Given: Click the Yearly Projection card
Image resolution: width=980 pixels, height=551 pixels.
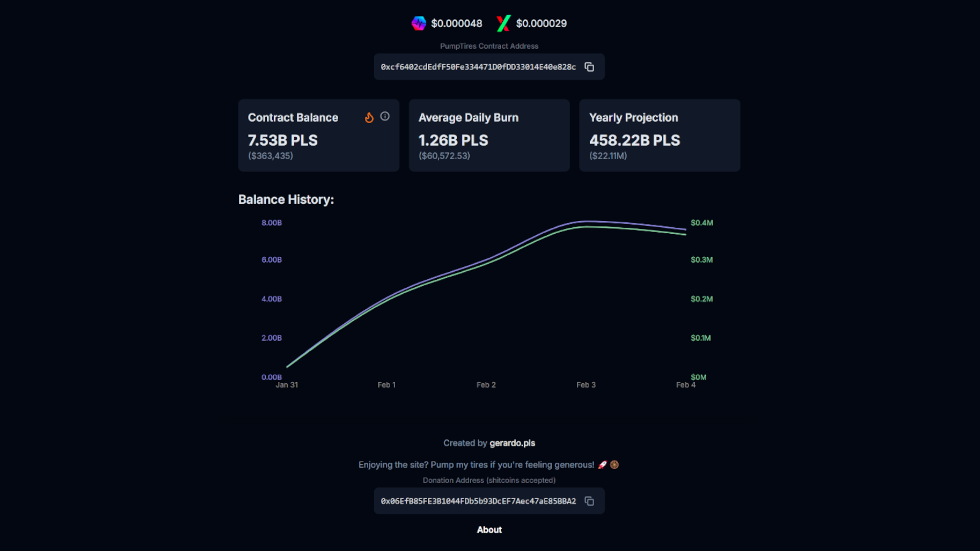Looking at the screenshot, I should pos(659,135).
